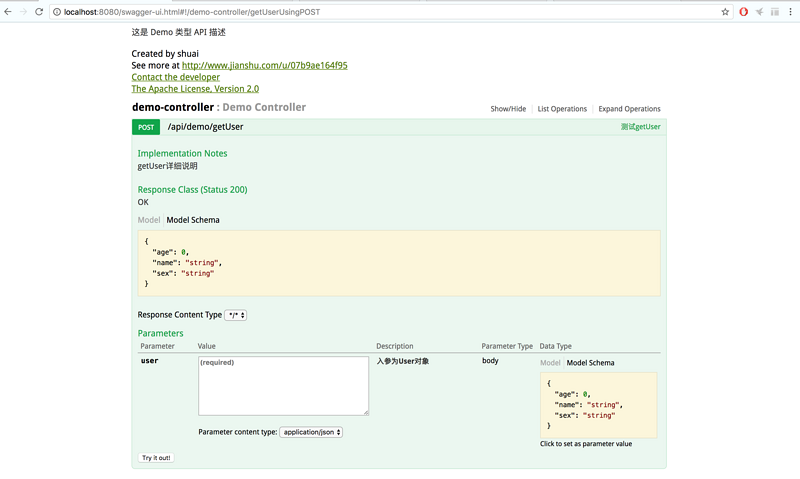
Task: Bookmark this page with the star icon
Action: coord(725,12)
